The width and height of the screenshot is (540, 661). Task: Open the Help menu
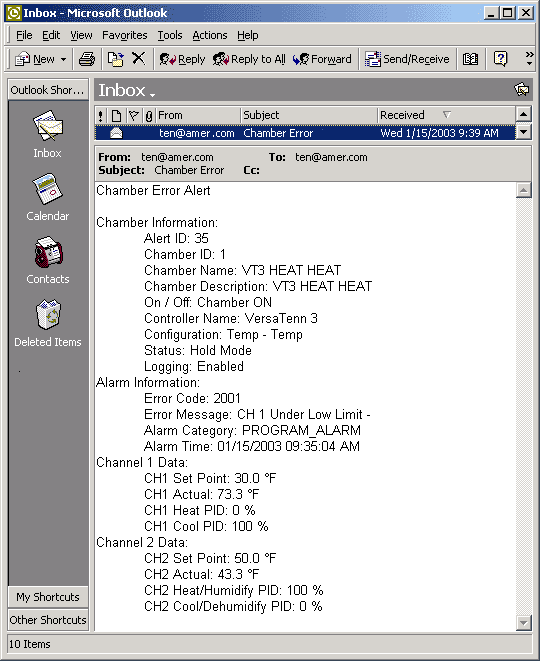tap(247, 35)
